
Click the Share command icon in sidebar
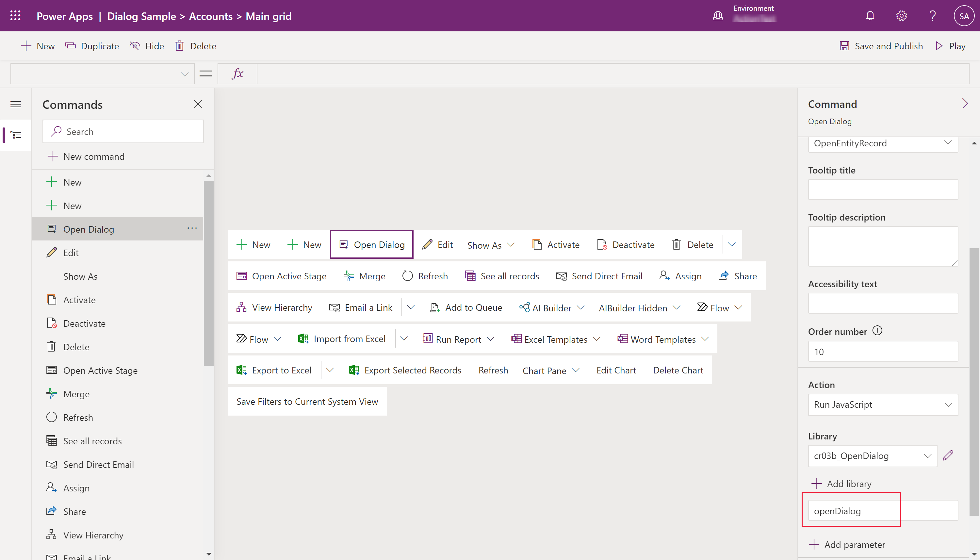pyautogui.click(x=53, y=511)
